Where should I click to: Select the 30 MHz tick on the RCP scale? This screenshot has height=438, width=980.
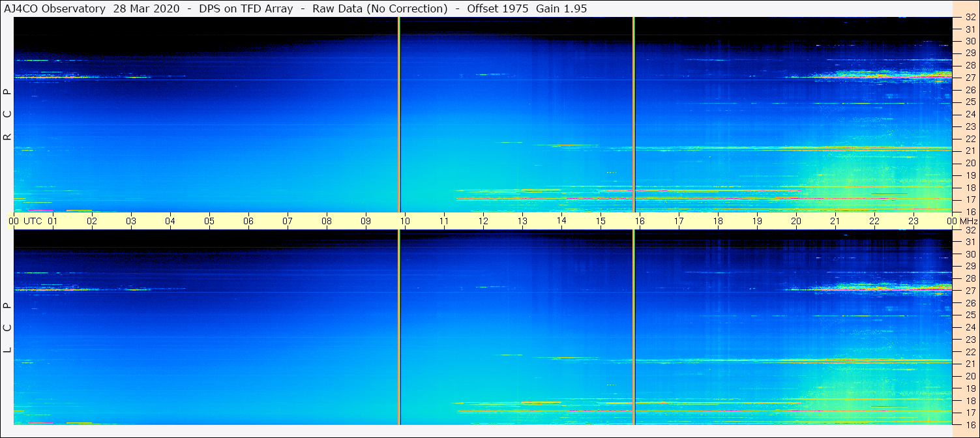tap(970, 41)
